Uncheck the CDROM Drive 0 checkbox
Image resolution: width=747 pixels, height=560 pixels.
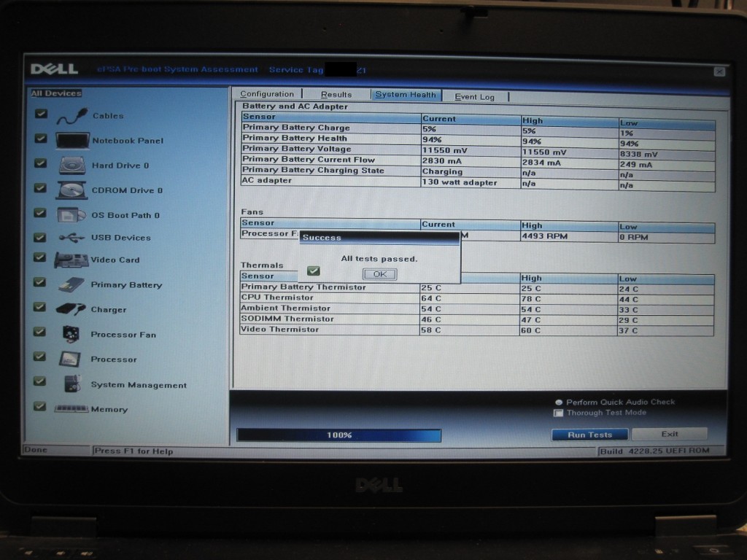pos(41,188)
